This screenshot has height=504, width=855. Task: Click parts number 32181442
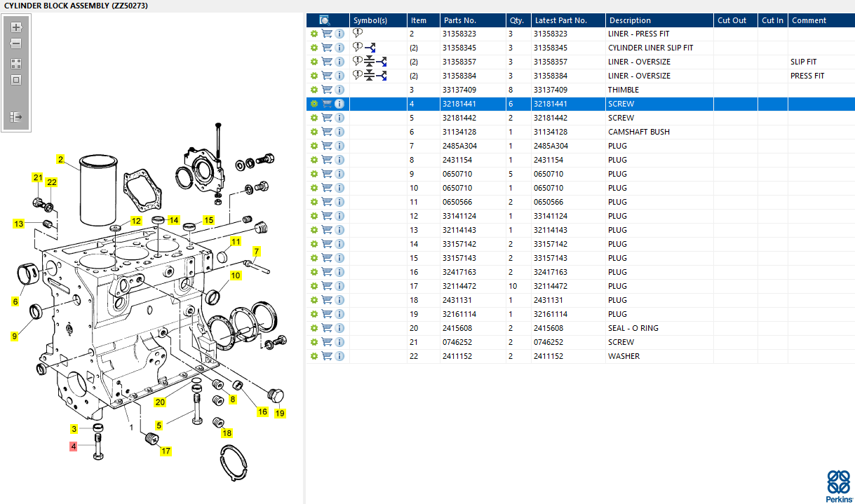coord(459,118)
